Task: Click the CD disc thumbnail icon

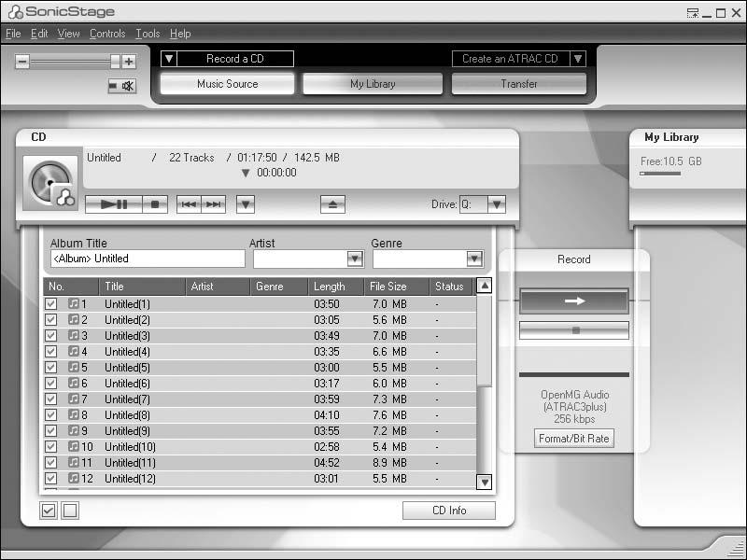Action: coord(50,183)
